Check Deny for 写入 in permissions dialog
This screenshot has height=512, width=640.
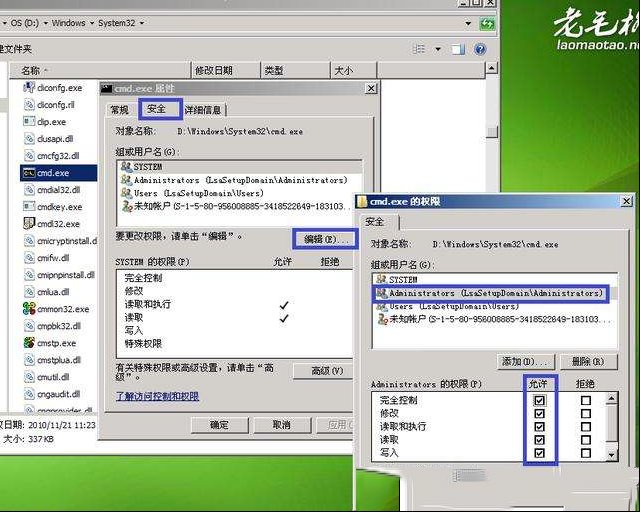(586, 453)
